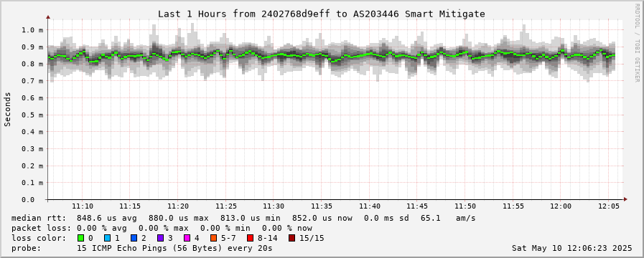Click the "11:40" time axis label
Image resolution: width=644 pixels, height=258 pixels.
369,206
